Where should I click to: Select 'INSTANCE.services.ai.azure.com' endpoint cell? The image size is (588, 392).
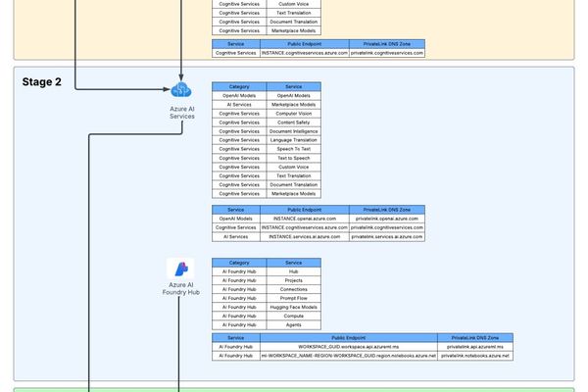[305, 237]
